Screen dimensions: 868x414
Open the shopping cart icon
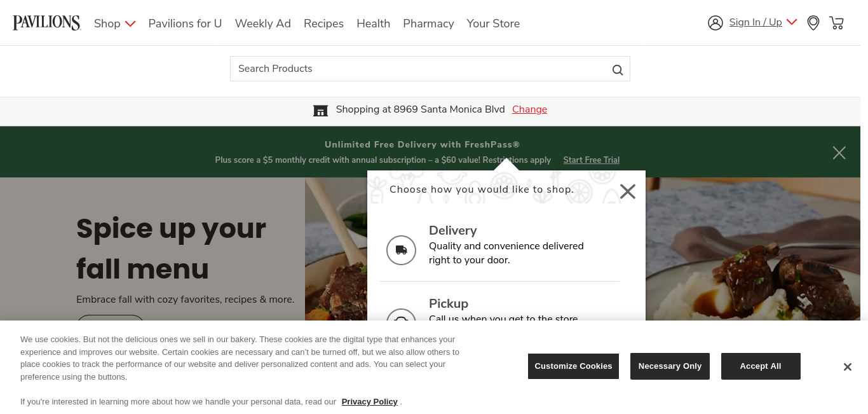(836, 23)
